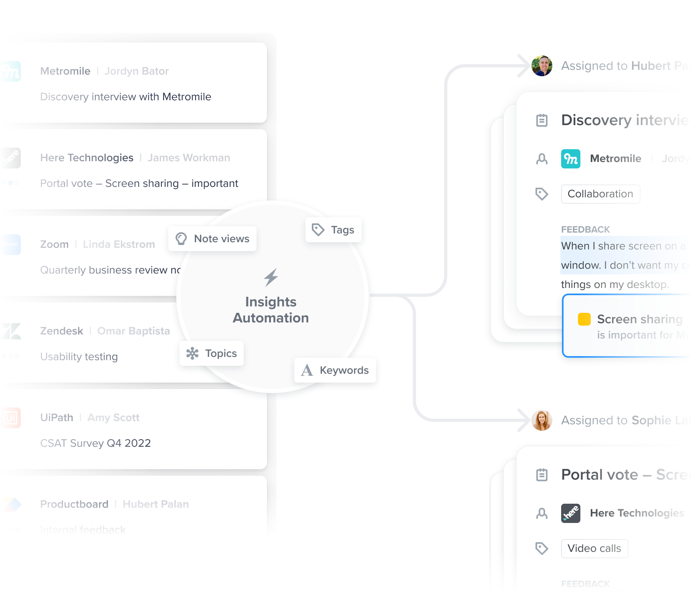Click note icon beside Discovery interview title
The image size is (691, 616).
tap(542, 120)
